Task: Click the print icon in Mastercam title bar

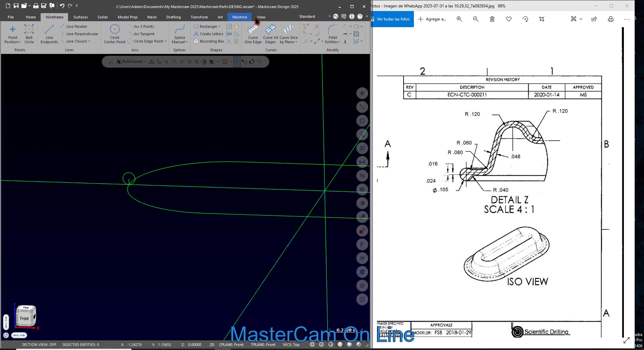Action: point(36,6)
